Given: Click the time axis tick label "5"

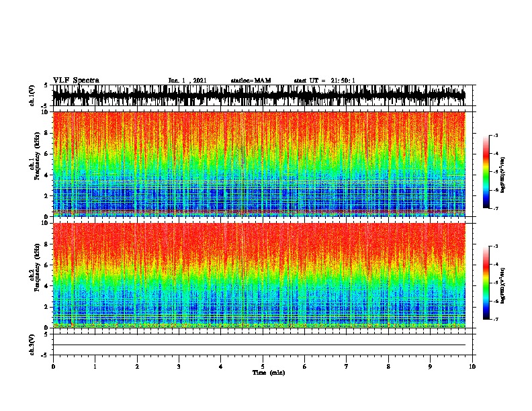Looking at the screenshot, I should (263, 367).
